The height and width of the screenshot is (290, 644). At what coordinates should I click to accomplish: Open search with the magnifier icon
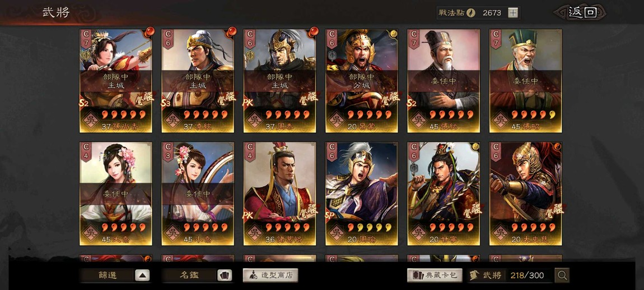tap(562, 275)
